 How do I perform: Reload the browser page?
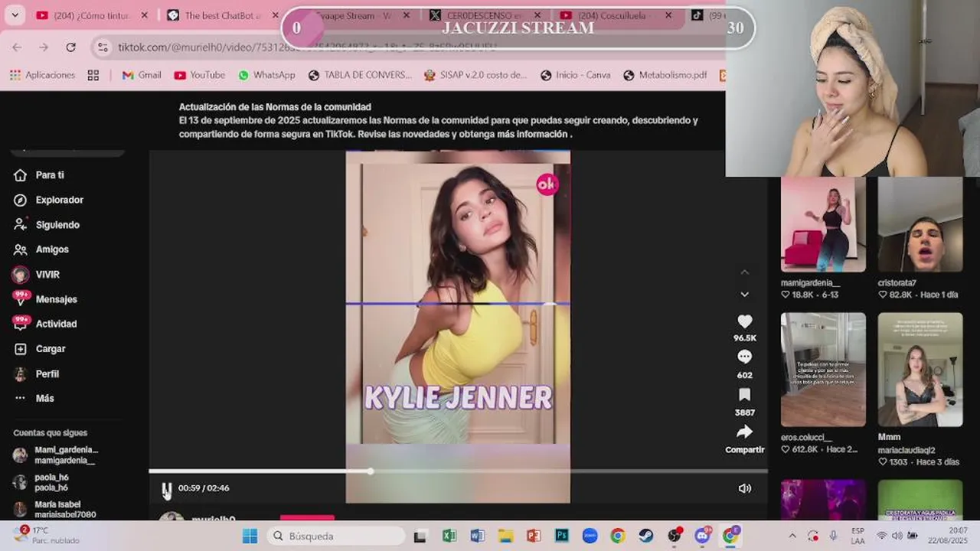70,47
